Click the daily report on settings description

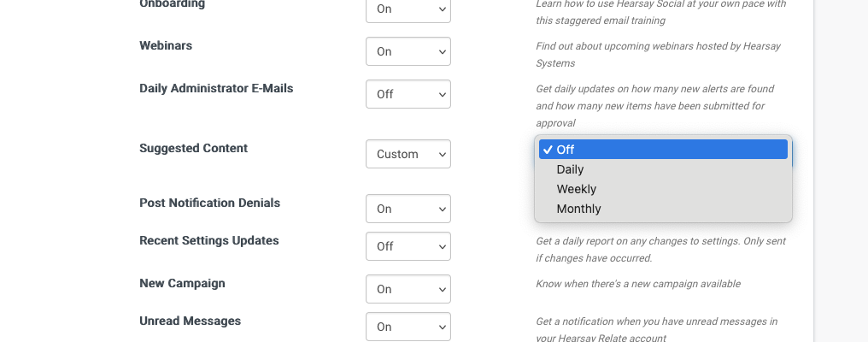pos(661,250)
